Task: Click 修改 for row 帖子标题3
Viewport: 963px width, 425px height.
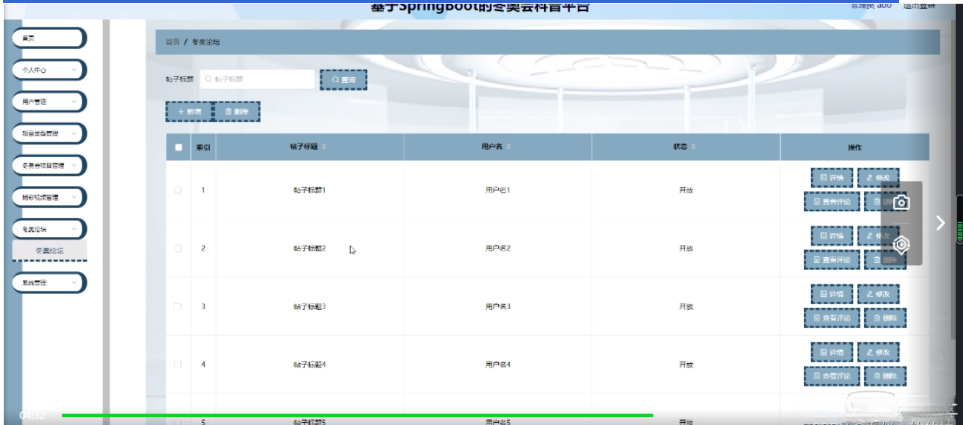Action: [878, 294]
